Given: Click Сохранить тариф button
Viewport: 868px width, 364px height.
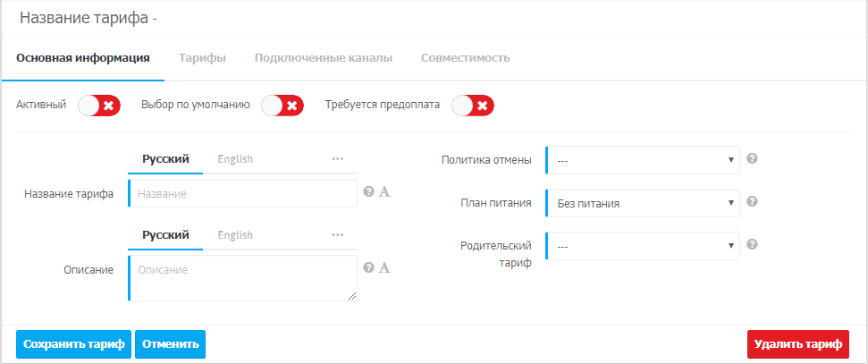Looking at the screenshot, I should (73, 344).
